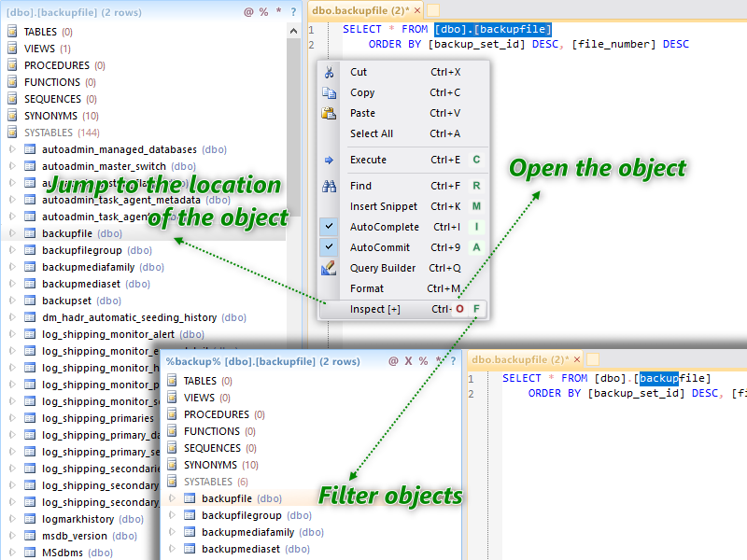Click the green F button on the Inspect row
This screenshot has height=560, width=747.
(x=476, y=309)
